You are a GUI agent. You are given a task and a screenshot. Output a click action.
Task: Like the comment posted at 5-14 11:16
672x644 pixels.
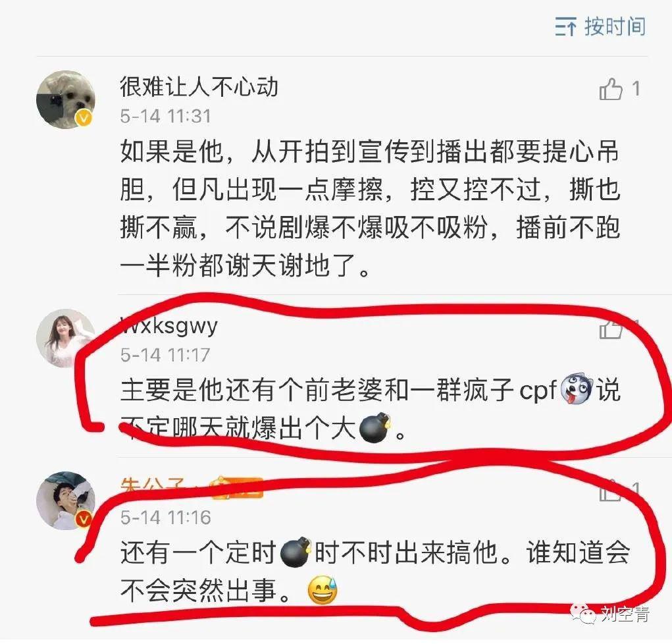click(610, 490)
